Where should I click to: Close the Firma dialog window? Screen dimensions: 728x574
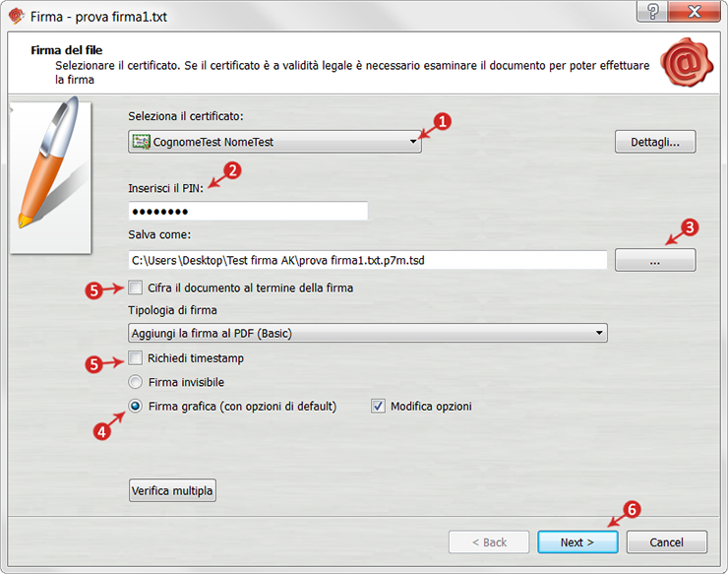pyautogui.click(x=695, y=11)
